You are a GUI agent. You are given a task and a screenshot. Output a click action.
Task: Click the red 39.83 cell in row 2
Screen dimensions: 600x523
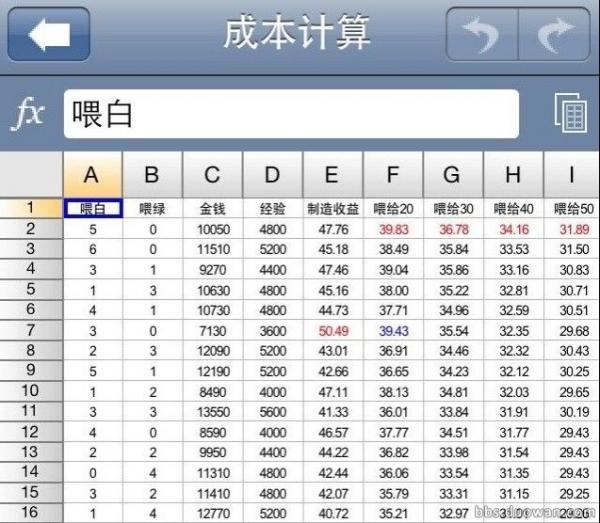pyautogui.click(x=393, y=228)
